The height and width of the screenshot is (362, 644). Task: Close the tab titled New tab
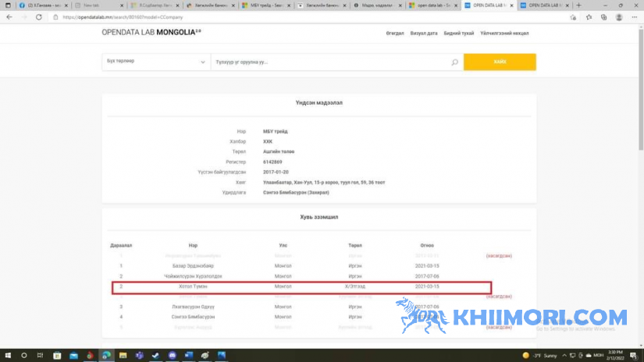[x=122, y=5]
